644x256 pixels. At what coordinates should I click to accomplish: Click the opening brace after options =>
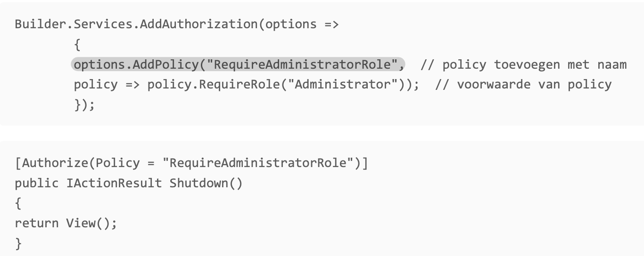77,44
